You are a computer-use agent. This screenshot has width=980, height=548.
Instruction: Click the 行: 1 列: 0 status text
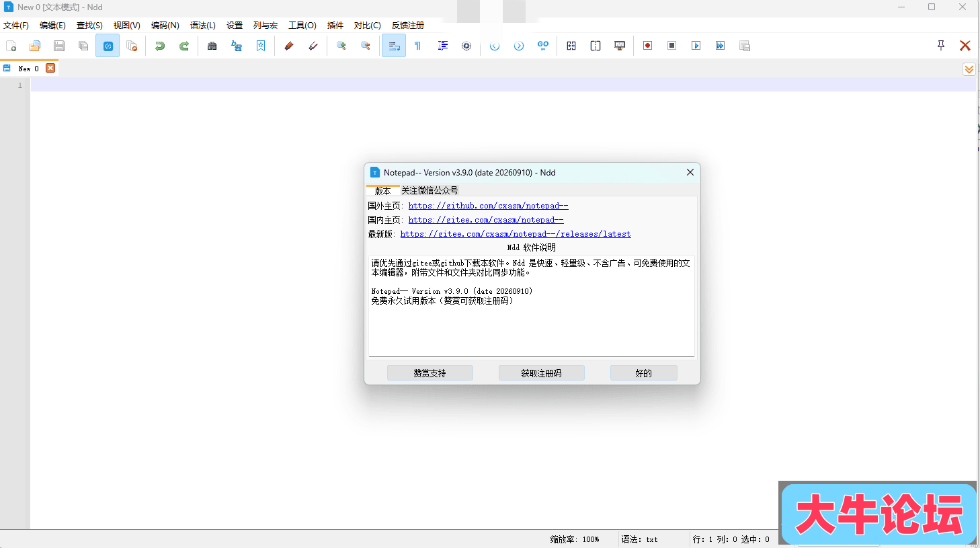pos(714,539)
